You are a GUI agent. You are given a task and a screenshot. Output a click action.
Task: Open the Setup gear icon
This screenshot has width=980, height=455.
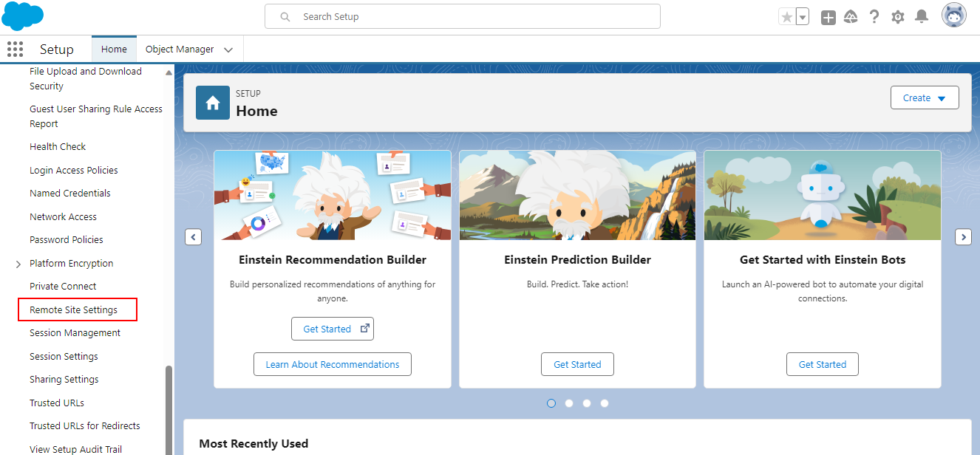[x=898, y=17]
